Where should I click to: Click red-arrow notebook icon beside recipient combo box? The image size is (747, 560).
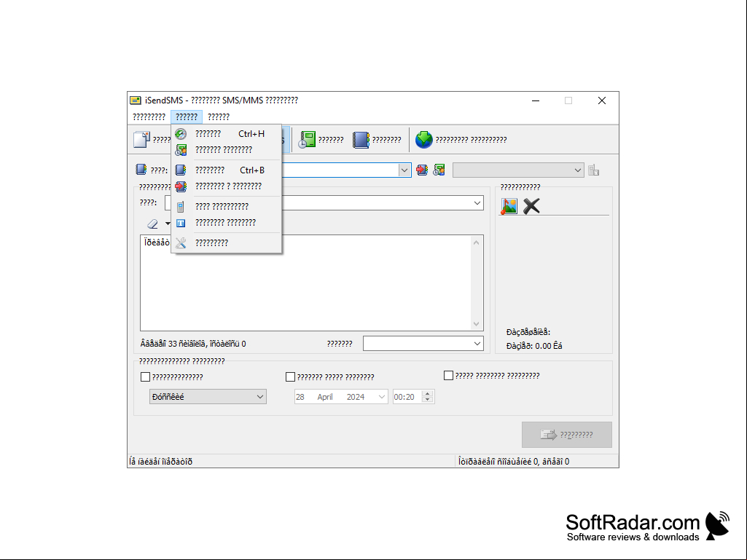(422, 170)
